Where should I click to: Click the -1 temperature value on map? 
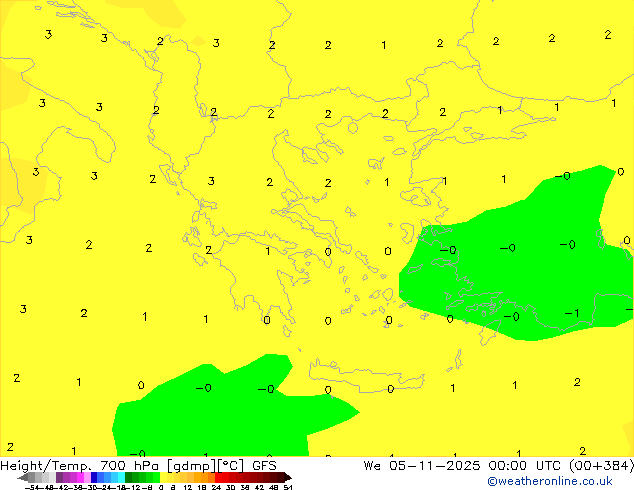tap(572, 313)
